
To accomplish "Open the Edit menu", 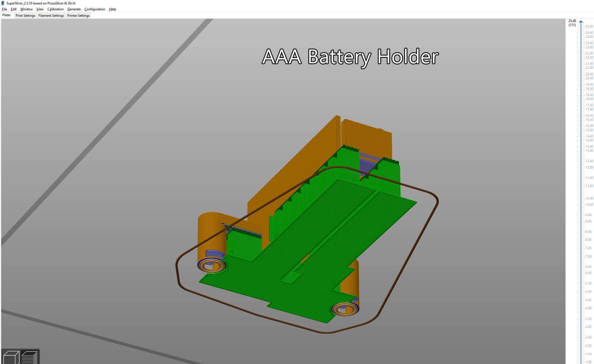I will click(x=13, y=9).
